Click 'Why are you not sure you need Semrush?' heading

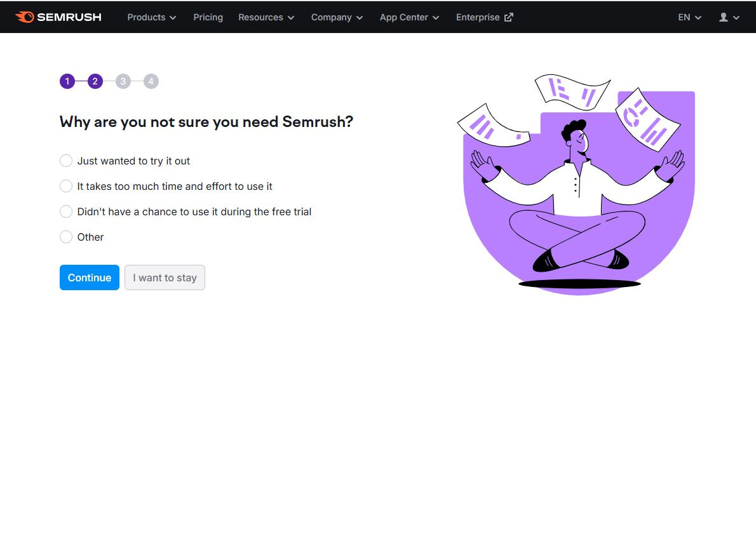pos(206,122)
